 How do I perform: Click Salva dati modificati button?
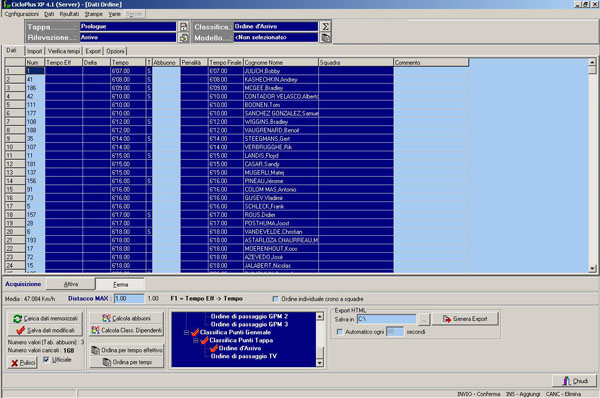45,330
